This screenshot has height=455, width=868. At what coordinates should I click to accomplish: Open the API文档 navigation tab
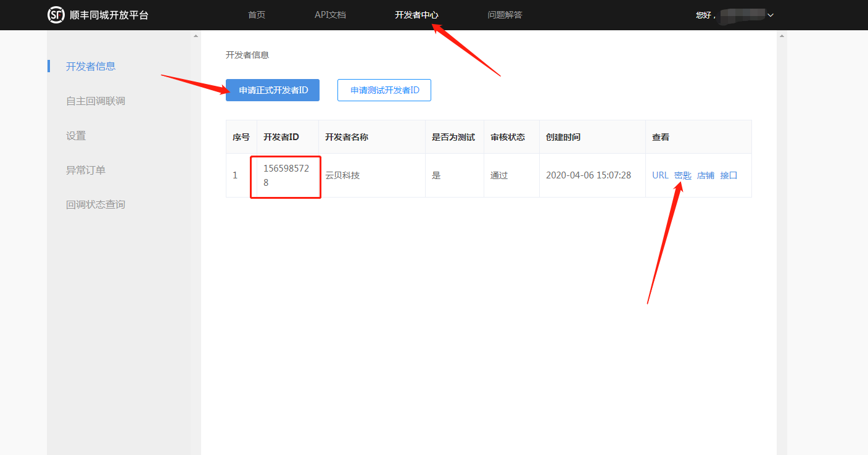pyautogui.click(x=330, y=15)
